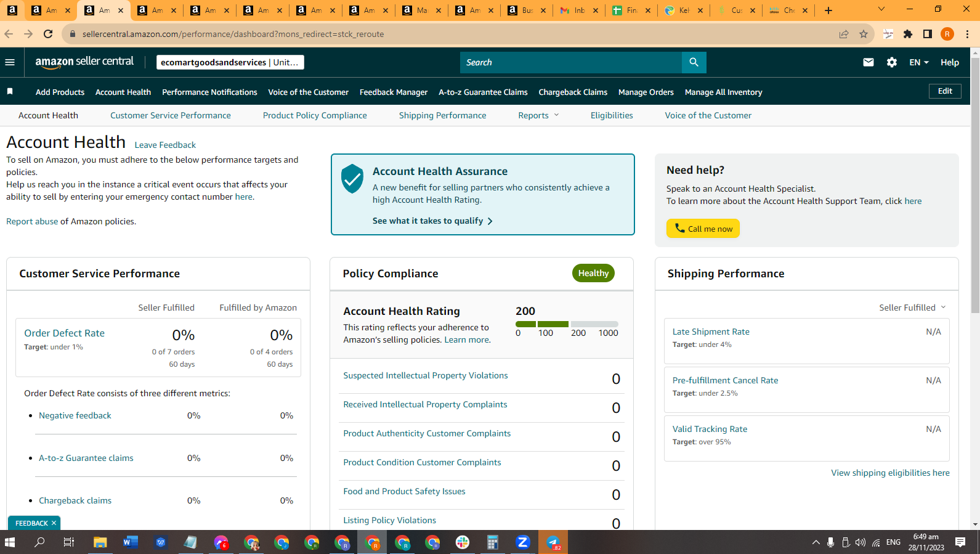
Task: Open the browser profile avatar R
Action: [947, 34]
